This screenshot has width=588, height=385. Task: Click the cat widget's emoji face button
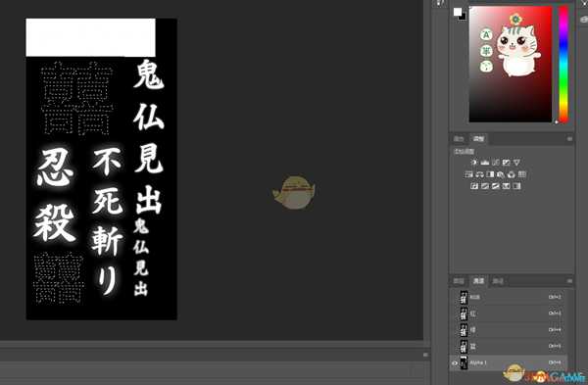[x=486, y=67]
